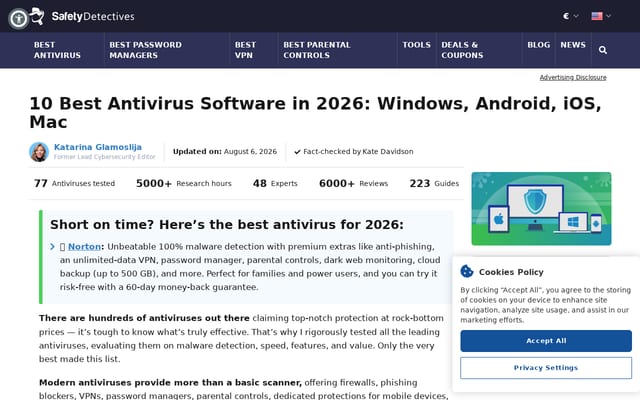Viewport: 640px width, 400px height.
Task: Click the '6000+ Reviews' stat
Action: point(353,183)
